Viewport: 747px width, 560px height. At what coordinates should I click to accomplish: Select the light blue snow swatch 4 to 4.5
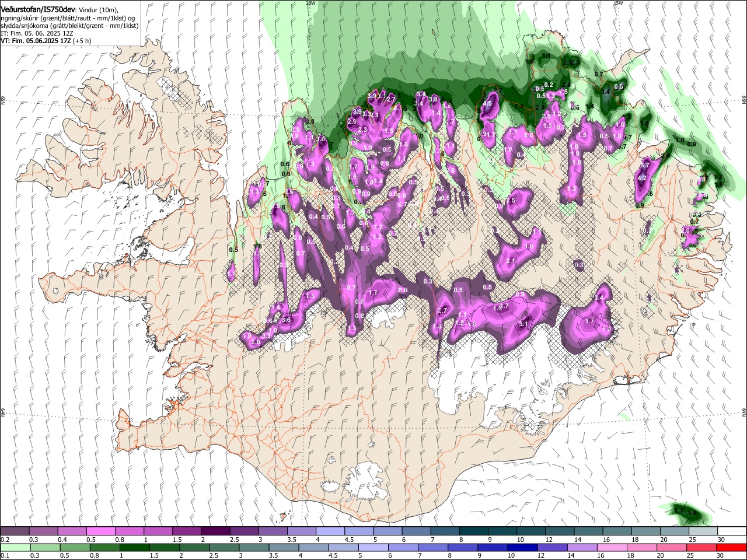pyautogui.click(x=330, y=531)
